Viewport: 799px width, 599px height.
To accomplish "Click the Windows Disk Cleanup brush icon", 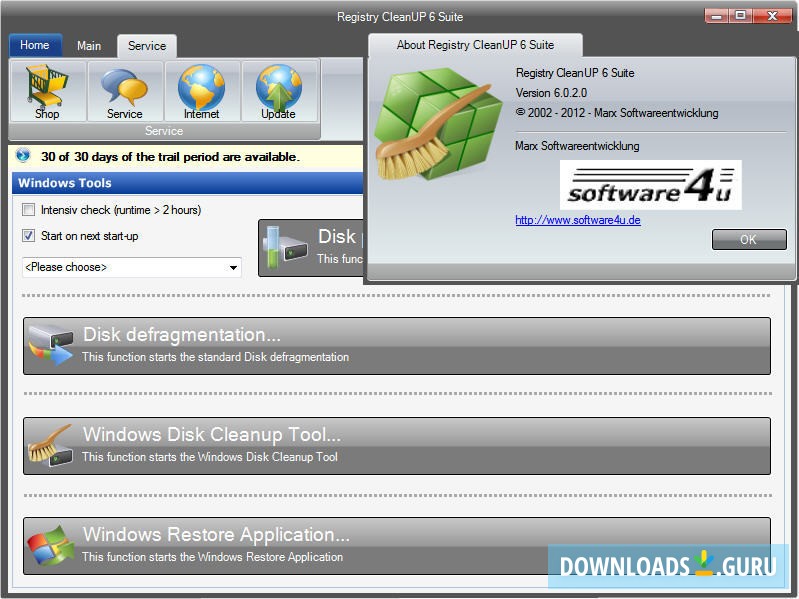I will pos(50,446).
